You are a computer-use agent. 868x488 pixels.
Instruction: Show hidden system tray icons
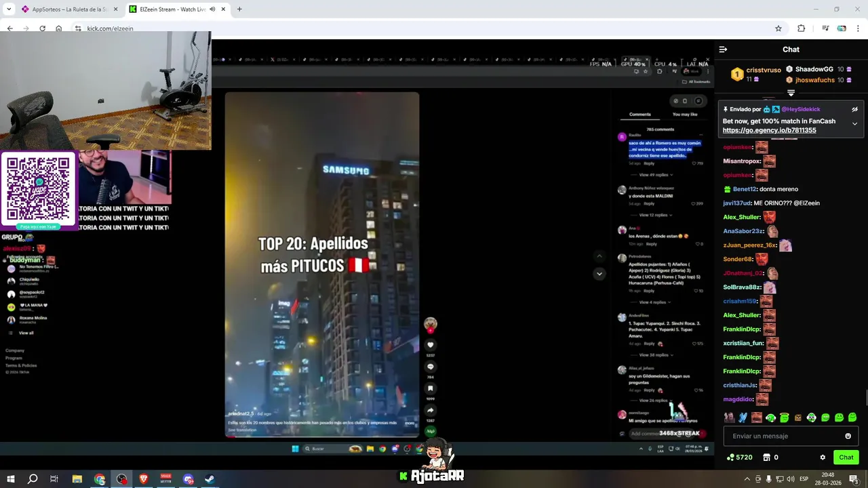click(x=747, y=479)
